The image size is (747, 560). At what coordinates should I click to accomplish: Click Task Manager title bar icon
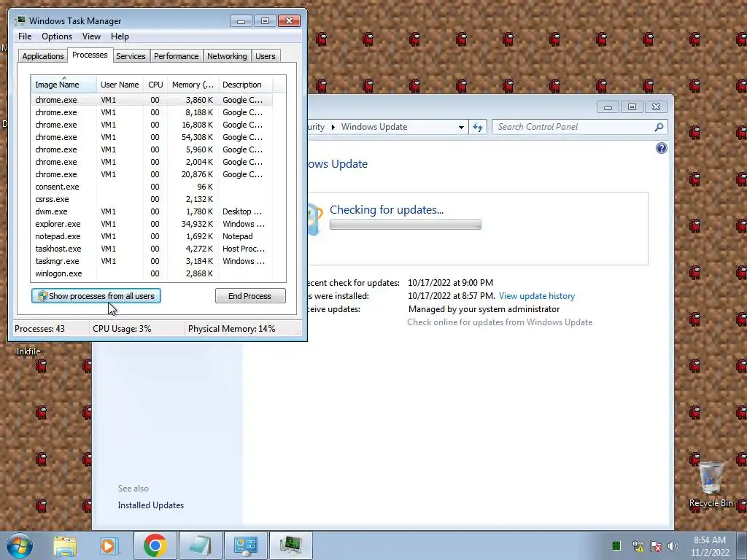click(20, 21)
